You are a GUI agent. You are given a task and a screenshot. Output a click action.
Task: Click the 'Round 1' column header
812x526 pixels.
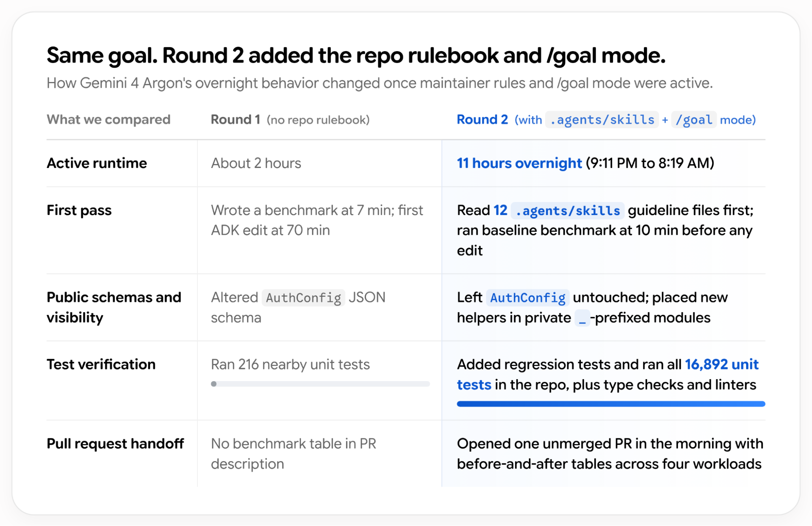click(x=235, y=120)
